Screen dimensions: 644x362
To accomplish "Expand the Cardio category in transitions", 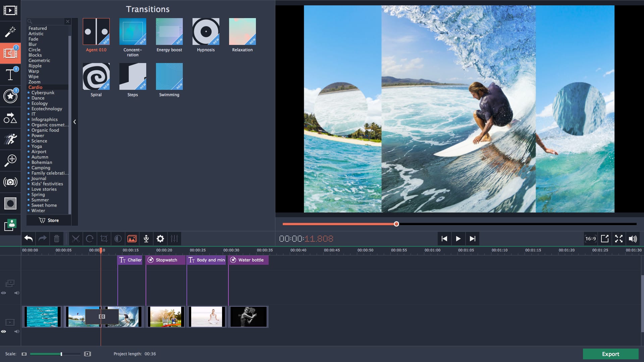I will pos(35,86).
